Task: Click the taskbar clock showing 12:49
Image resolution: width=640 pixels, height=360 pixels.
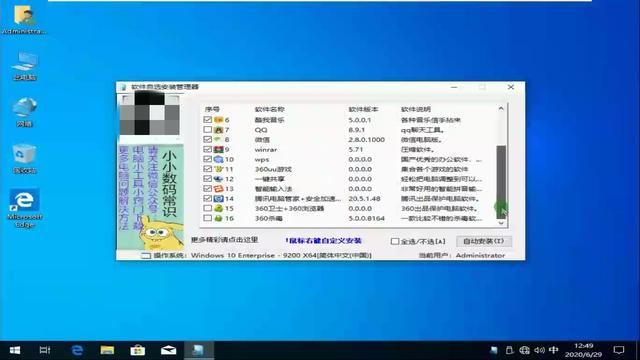Action: pos(583,350)
